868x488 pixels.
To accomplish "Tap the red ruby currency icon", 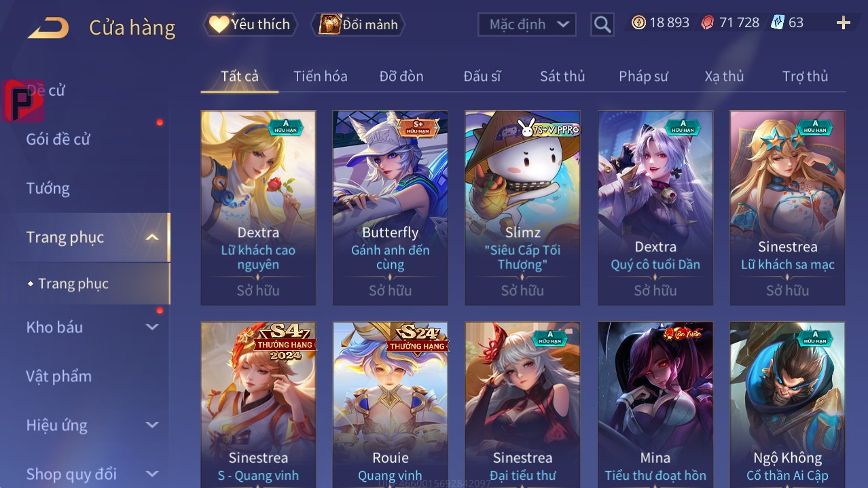I will 708,22.
